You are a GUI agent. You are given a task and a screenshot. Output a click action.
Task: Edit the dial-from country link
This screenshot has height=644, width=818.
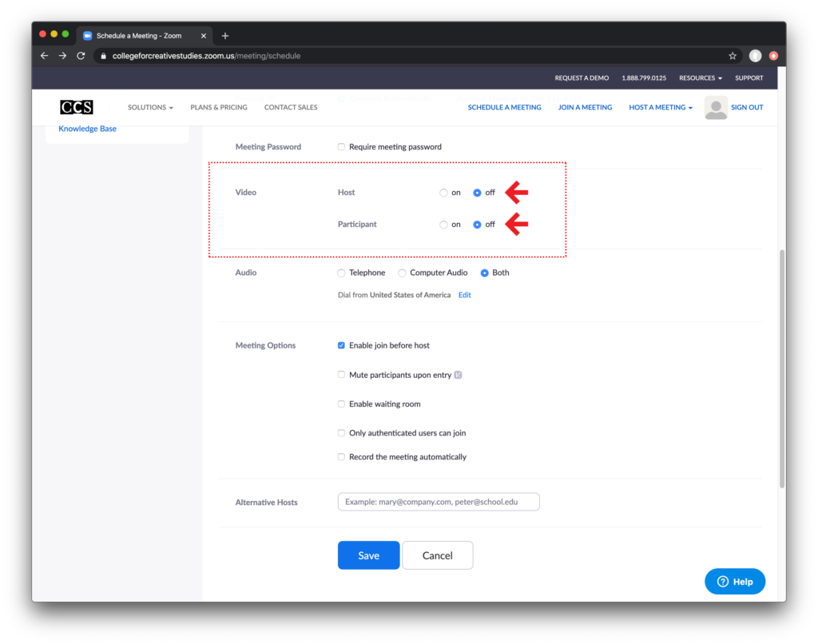tap(464, 295)
